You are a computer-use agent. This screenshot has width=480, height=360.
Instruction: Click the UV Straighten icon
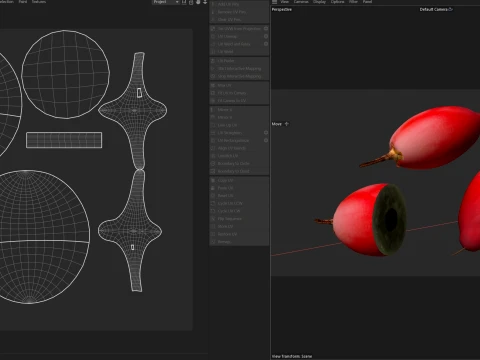point(213,133)
